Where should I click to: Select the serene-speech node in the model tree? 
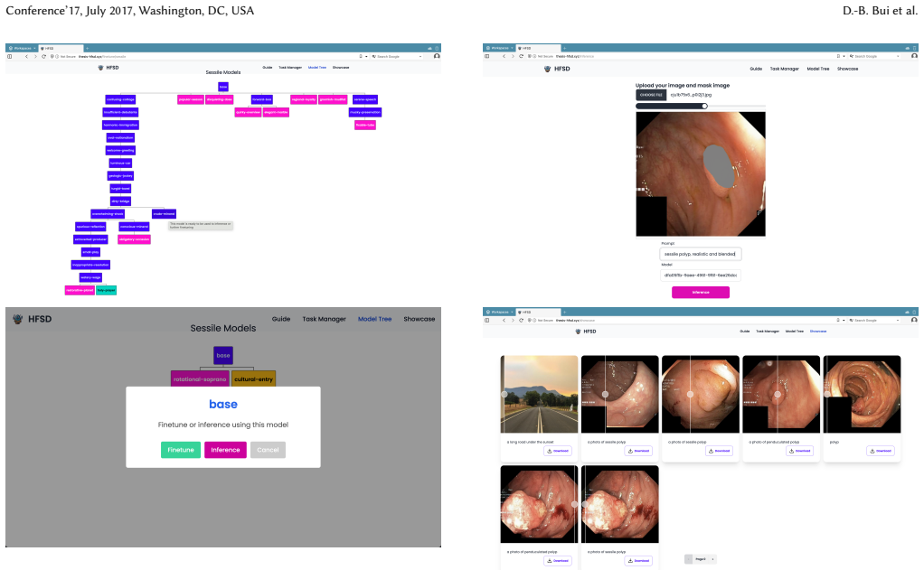364,99
